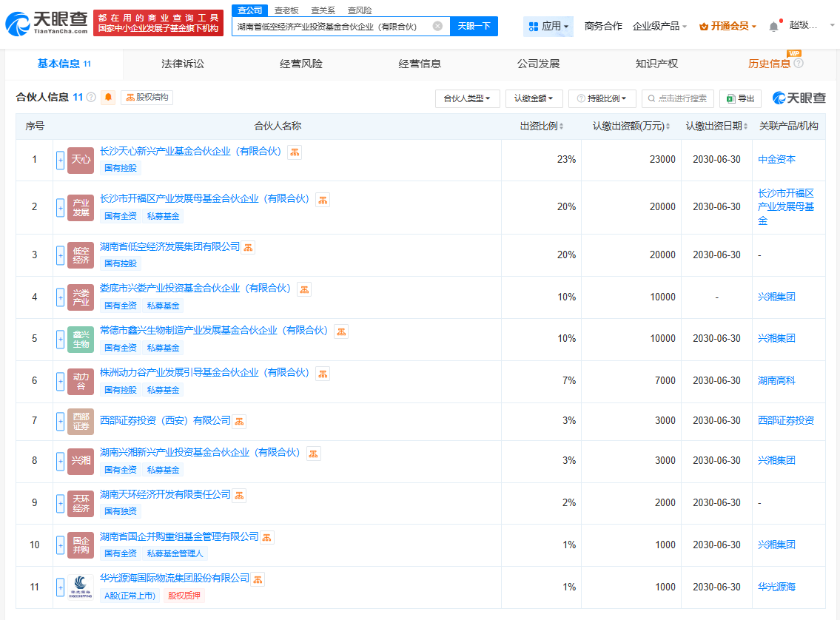
Task: Expand row 6 动力谷 partner details
Action: (x=61, y=381)
